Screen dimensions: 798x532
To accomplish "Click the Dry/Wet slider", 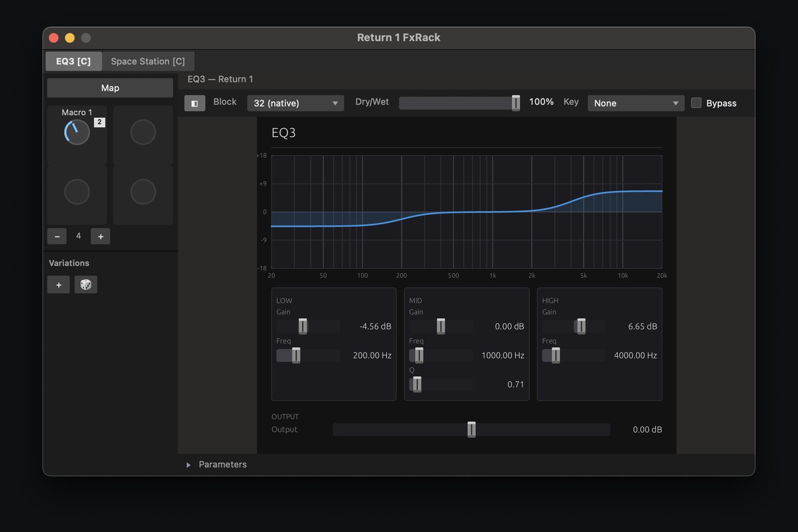I will coord(459,103).
